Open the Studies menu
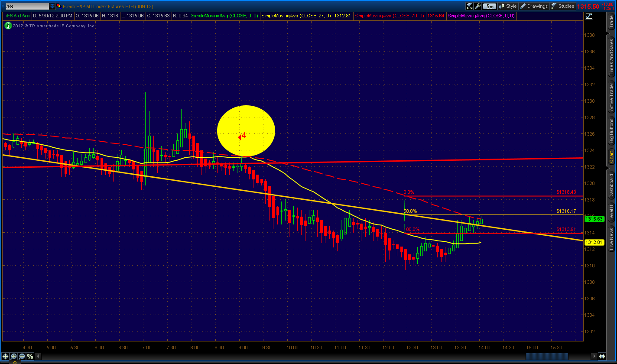617x364 pixels. (x=563, y=6)
